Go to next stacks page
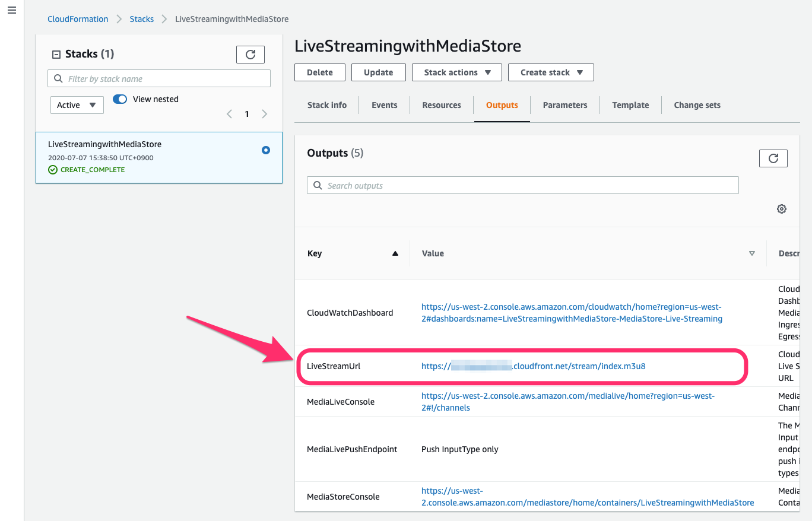Screen dimensions: 812x521 265,114
